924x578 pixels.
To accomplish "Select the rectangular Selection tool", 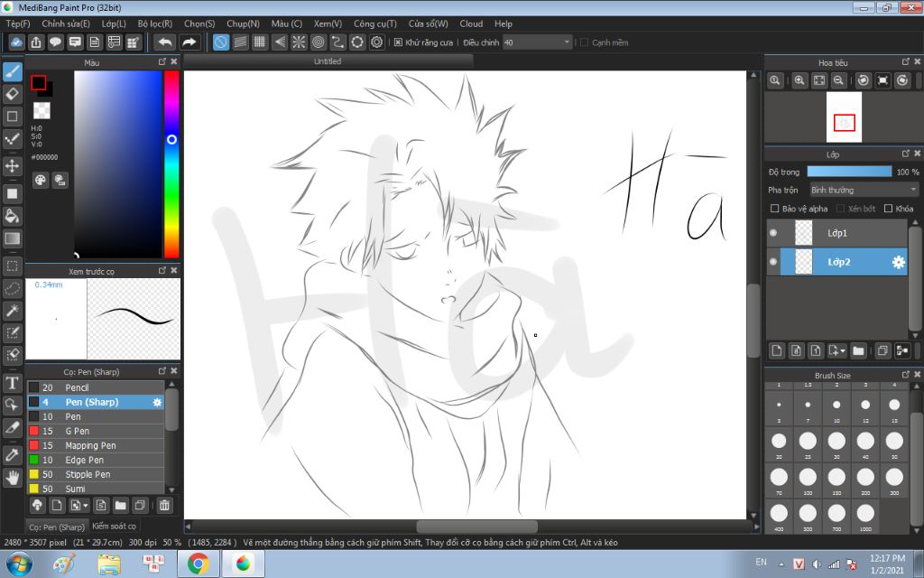I will coord(13,266).
